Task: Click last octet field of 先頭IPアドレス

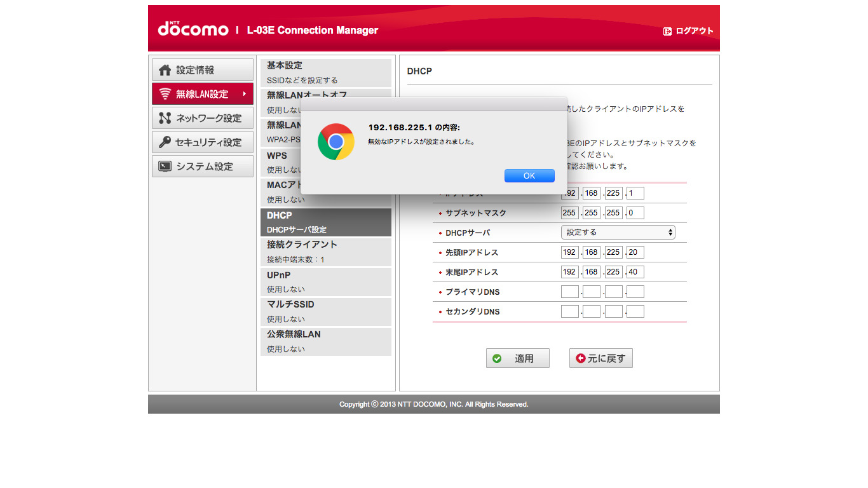Action: 635,252
